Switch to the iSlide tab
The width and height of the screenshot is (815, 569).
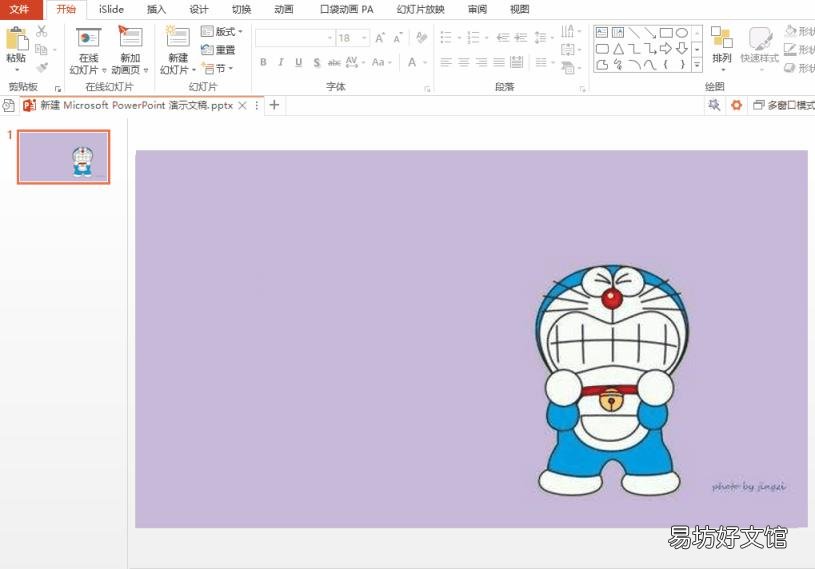click(x=111, y=9)
